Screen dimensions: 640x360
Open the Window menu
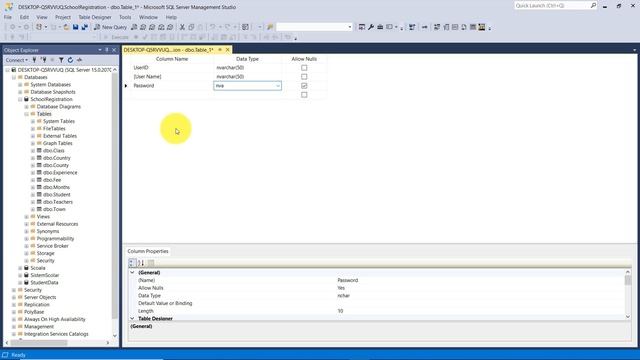point(148,17)
